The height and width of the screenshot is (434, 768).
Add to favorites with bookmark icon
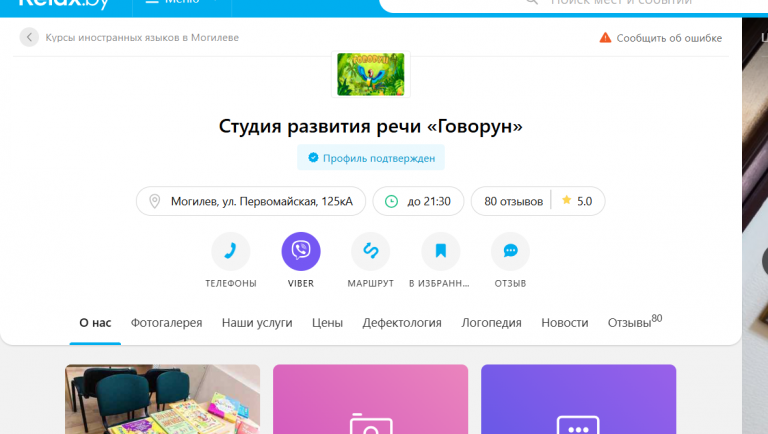(441, 251)
